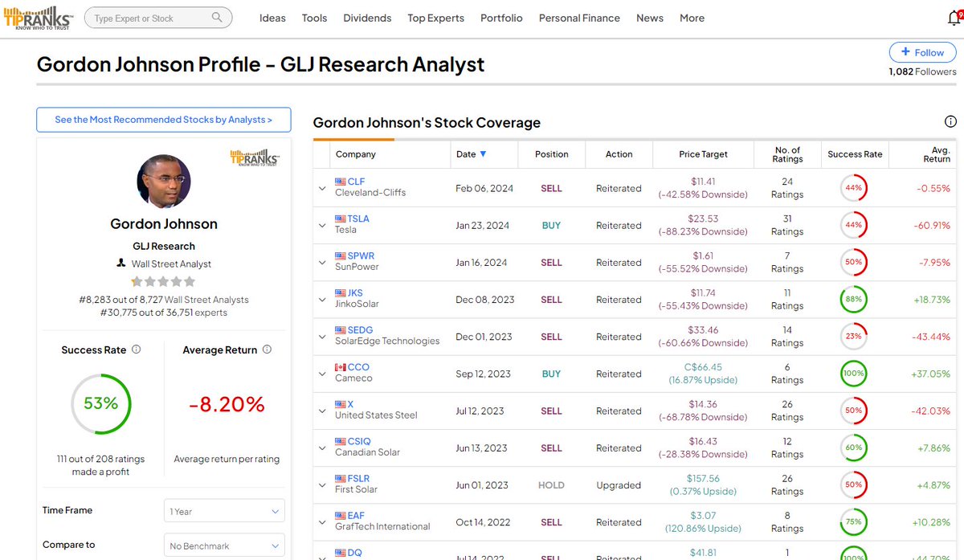The image size is (964, 560).
Task: Open the Personal Finance menu
Action: tap(579, 18)
